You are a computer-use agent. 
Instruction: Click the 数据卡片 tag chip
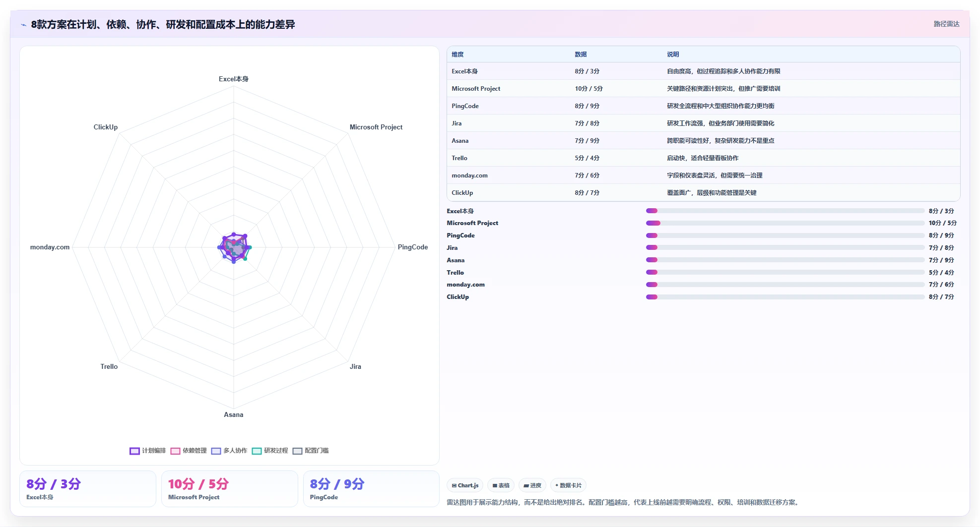click(x=568, y=485)
